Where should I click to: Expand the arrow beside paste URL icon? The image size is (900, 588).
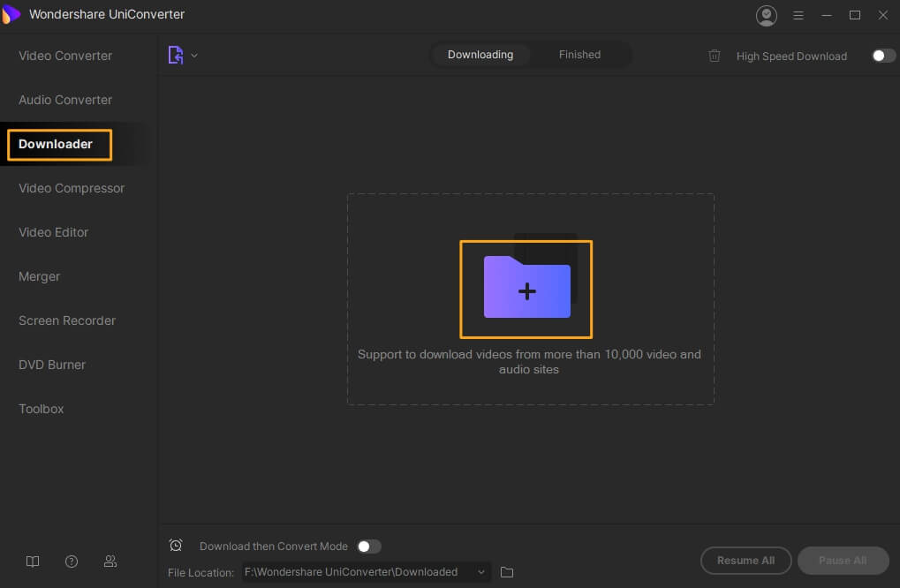194,56
